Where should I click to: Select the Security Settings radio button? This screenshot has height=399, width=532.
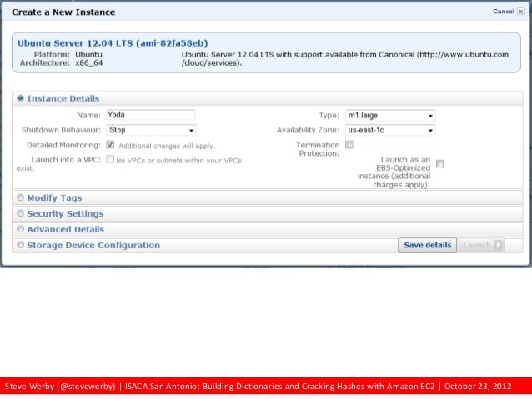(x=20, y=213)
